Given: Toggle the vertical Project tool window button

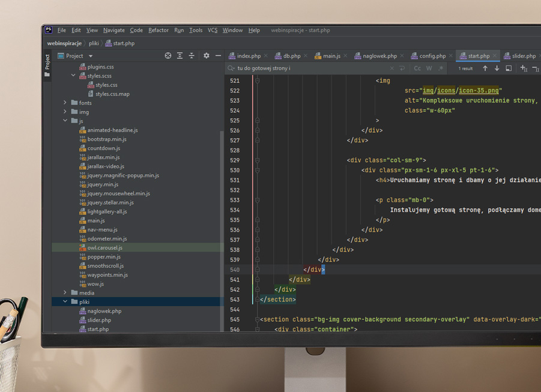Looking at the screenshot, I should click(47, 65).
